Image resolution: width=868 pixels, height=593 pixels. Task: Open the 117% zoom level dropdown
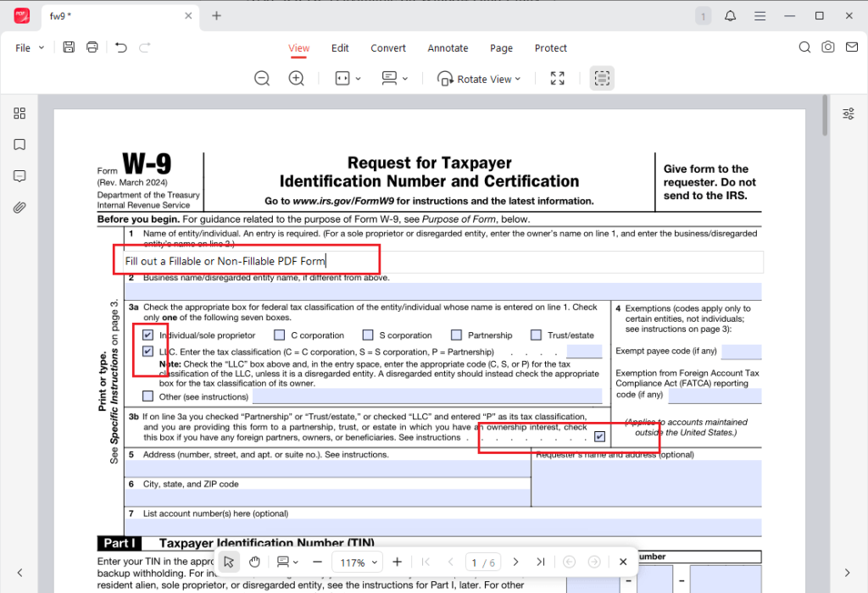coord(358,563)
